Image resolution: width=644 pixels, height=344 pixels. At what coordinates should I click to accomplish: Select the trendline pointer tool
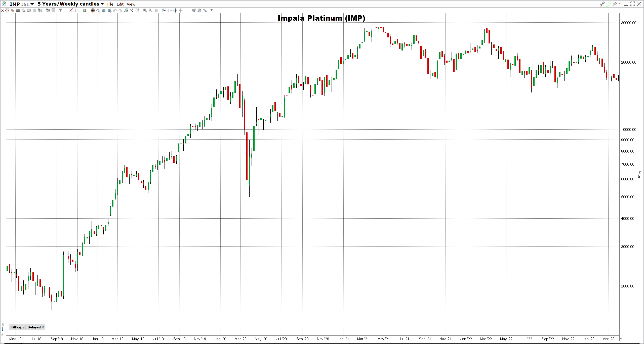[98, 10]
